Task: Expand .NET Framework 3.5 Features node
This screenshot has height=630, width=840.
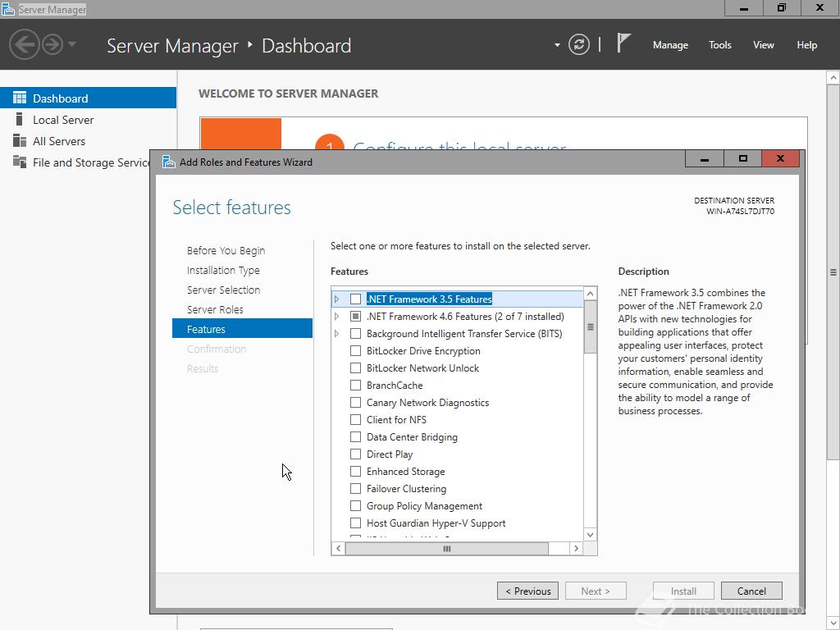Action: pos(336,299)
